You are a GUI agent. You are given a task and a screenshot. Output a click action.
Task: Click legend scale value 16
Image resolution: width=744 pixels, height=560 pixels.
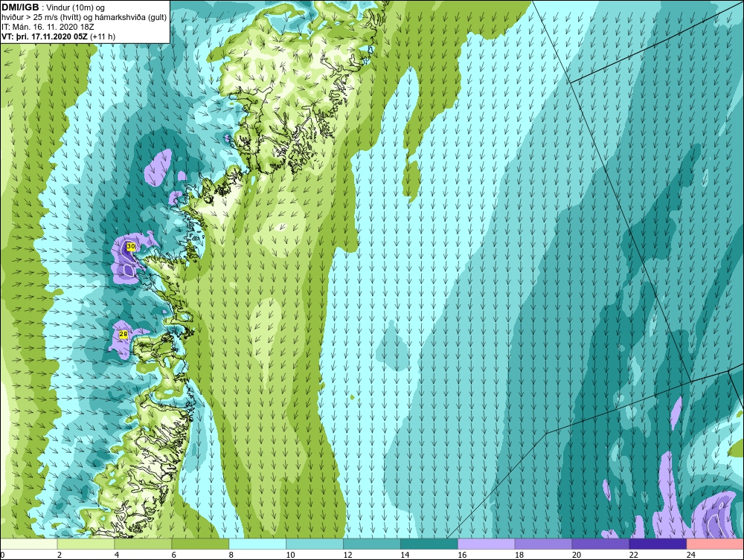pos(462,555)
